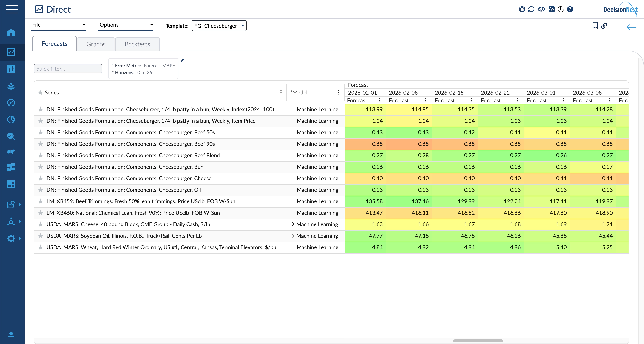Click the copy link icon
Image resolution: width=644 pixels, height=344 pixels.
coord(604,25)
